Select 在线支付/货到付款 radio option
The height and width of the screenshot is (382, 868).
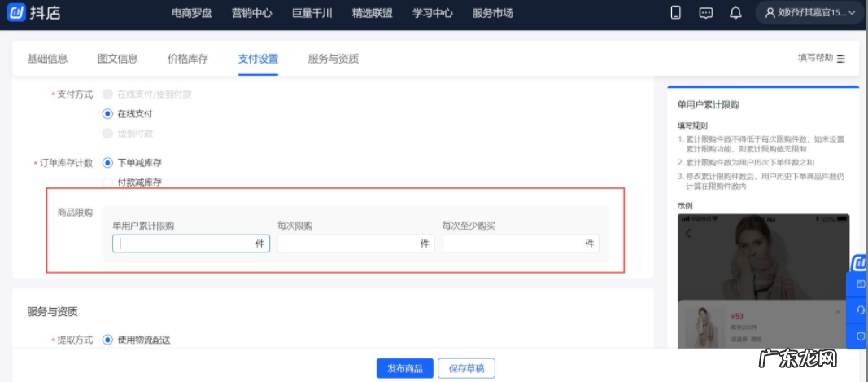point(107,94)
